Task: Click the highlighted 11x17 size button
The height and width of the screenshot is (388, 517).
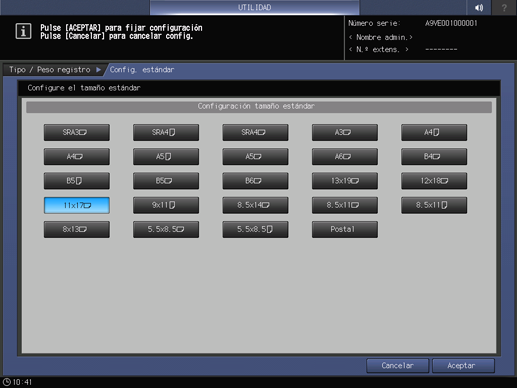Action: pos(77,205)
